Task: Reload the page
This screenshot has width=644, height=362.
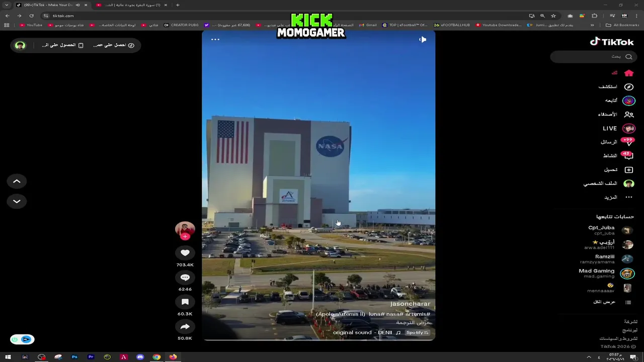Action: point(31,16)
